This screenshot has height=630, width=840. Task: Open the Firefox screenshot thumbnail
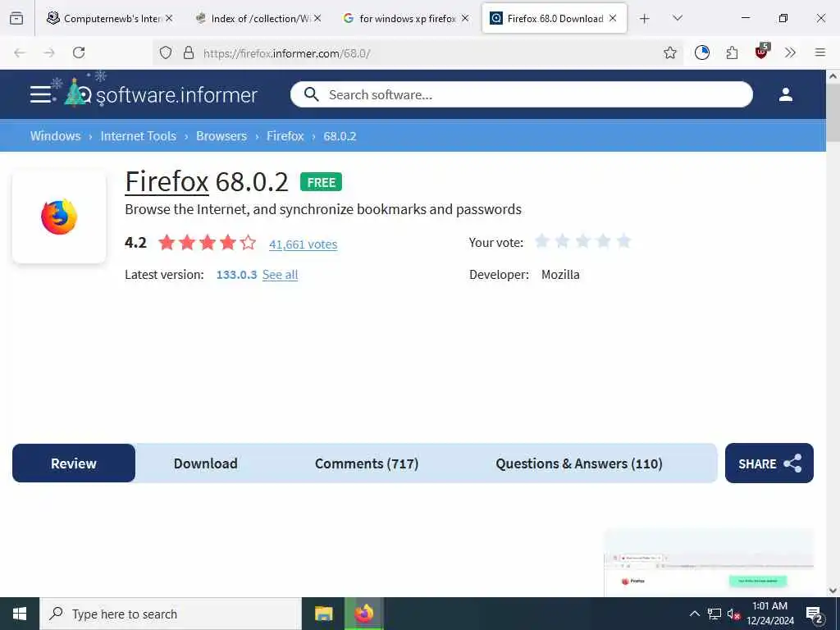[x=709, y=563]
